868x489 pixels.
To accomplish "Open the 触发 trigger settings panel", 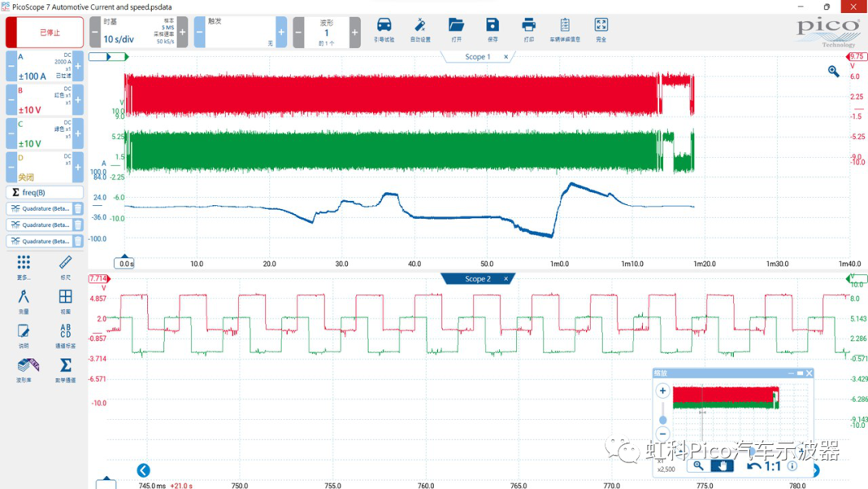I will pos(240,32).
